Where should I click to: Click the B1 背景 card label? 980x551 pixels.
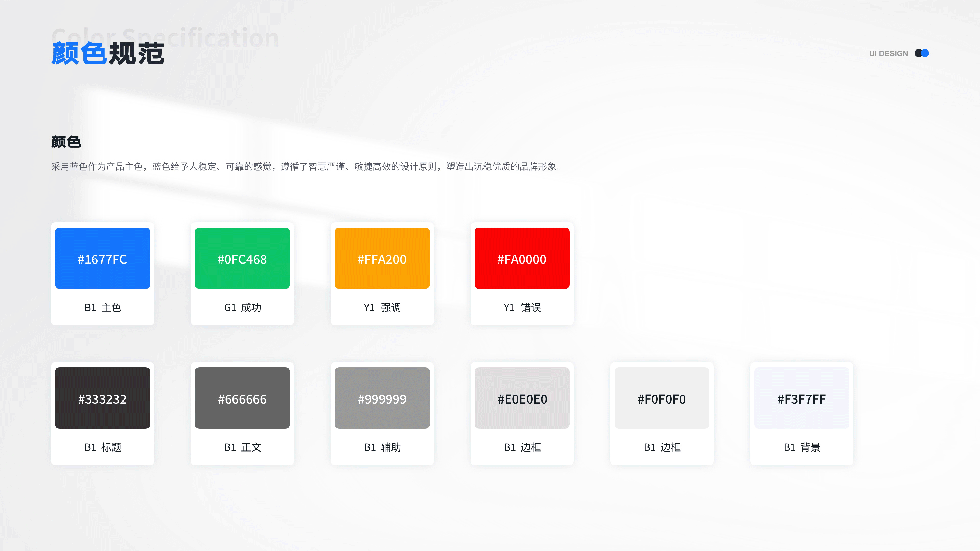pyautogui.click(x=802, y=448)
